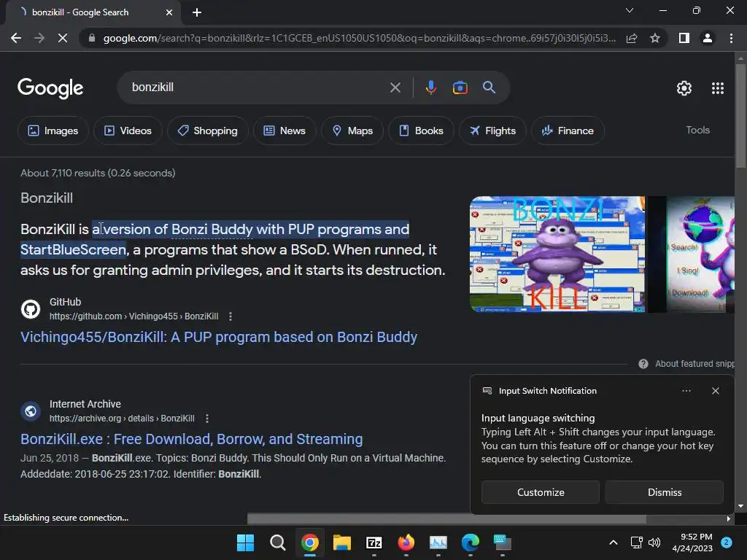Open Chrome side panel
The width and height of the screenshot is (747, 560).
tap(684, 38)
